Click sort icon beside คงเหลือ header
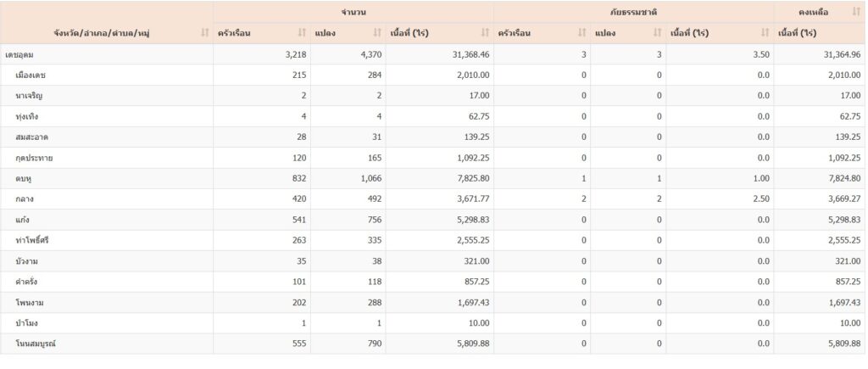The width and height of the screenshot is (868, 369). (x=855, y=12)
